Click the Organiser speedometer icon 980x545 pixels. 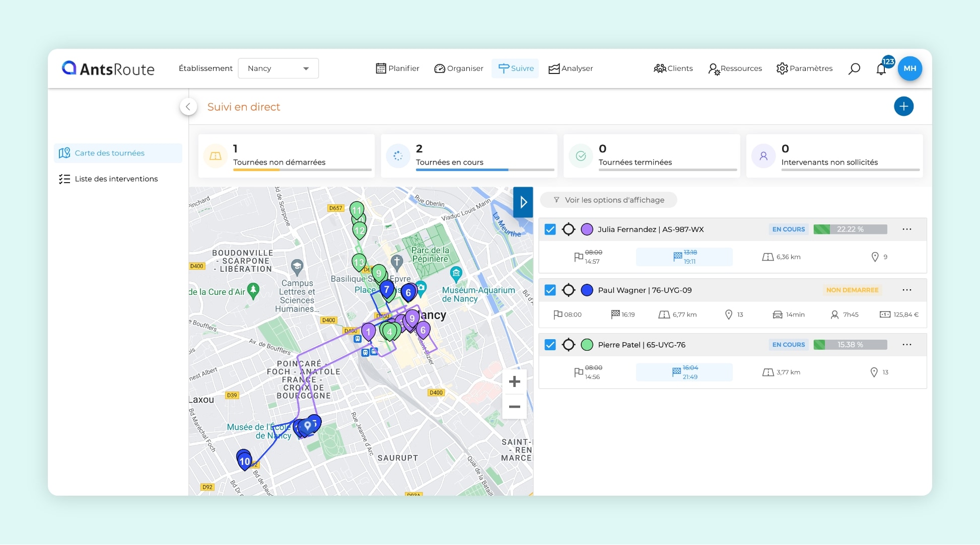440,68
